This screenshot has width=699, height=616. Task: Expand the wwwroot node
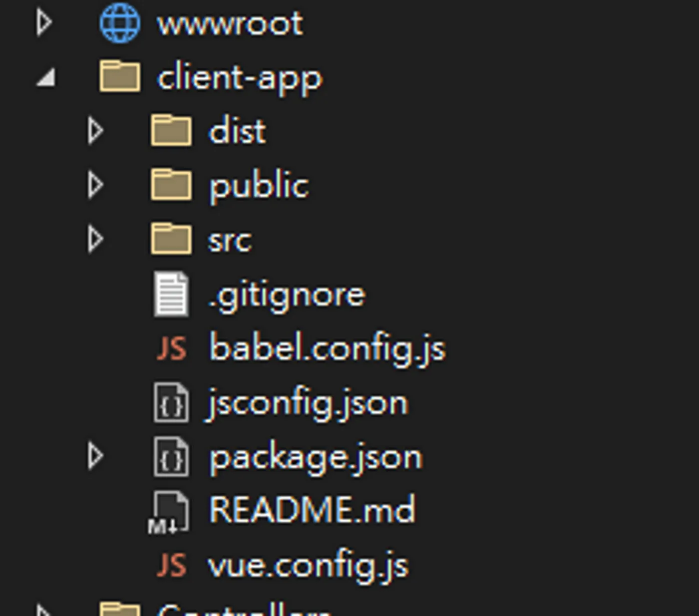[x=44, y=23]
